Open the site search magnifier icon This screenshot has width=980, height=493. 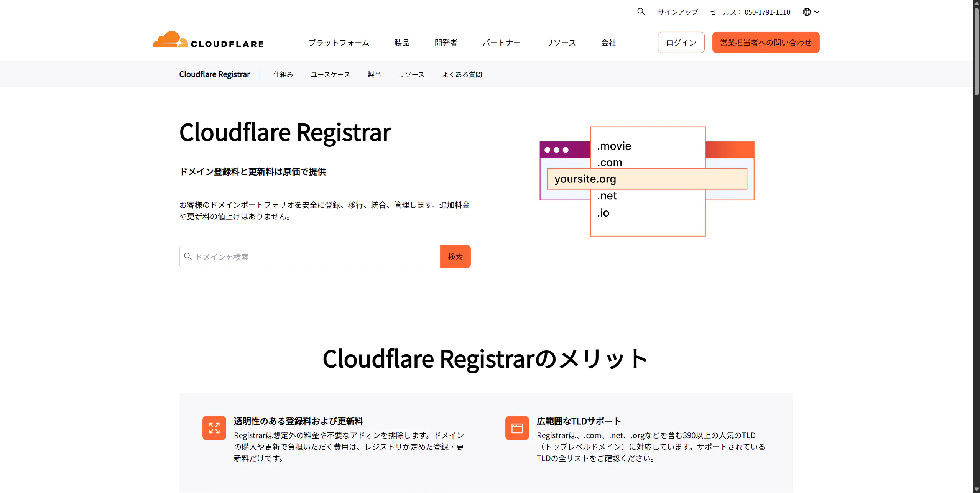(641, 12)
